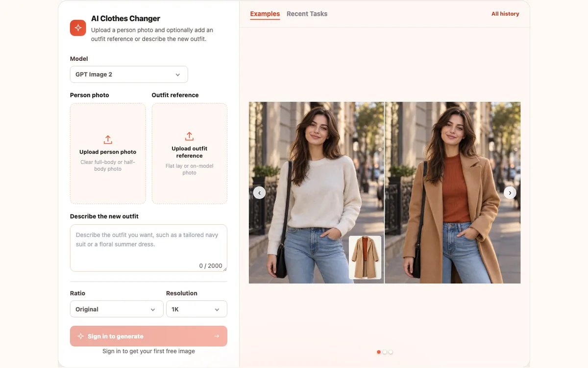The height and width of the screenshot is (368, 588).
Task: Go to previous example with left arrow
Action: (259, 193)
